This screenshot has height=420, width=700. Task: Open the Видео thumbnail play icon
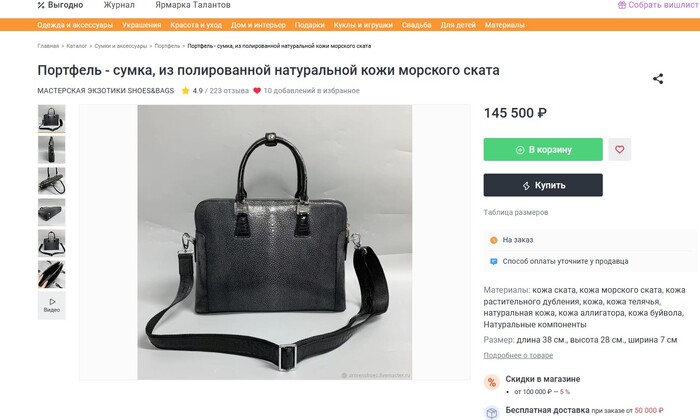[x=52, y=302]
